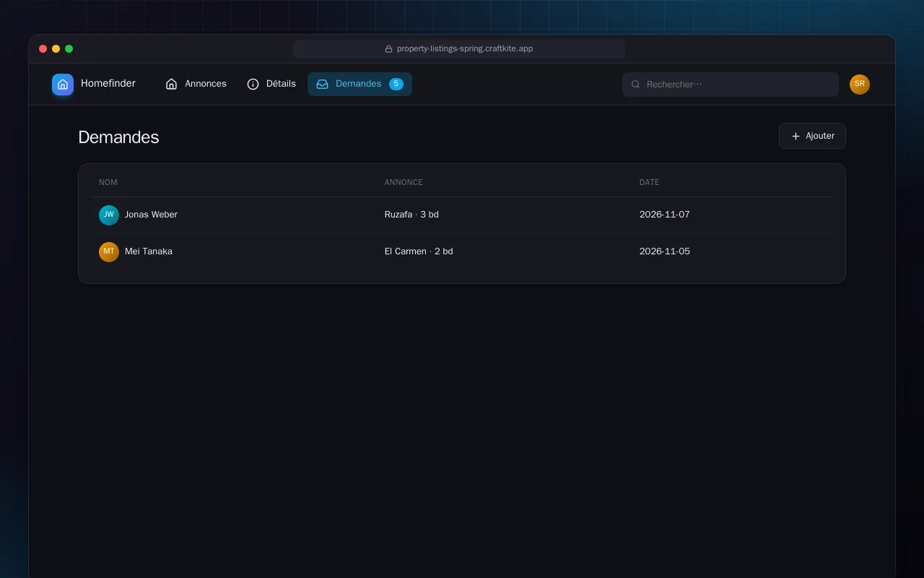The width and height of the screenshot is (924, 578).
Task: Click the Détails info circle icon
Action: 253,85
